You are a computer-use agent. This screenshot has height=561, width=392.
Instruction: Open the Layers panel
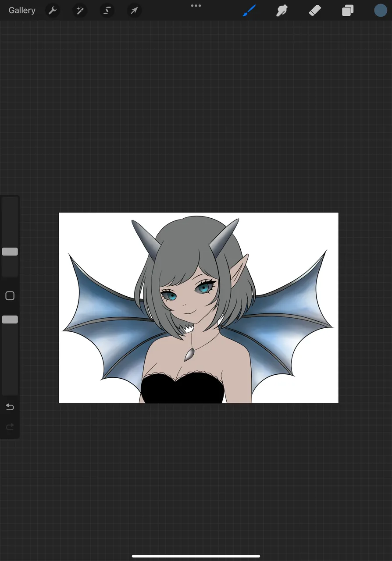348,11
